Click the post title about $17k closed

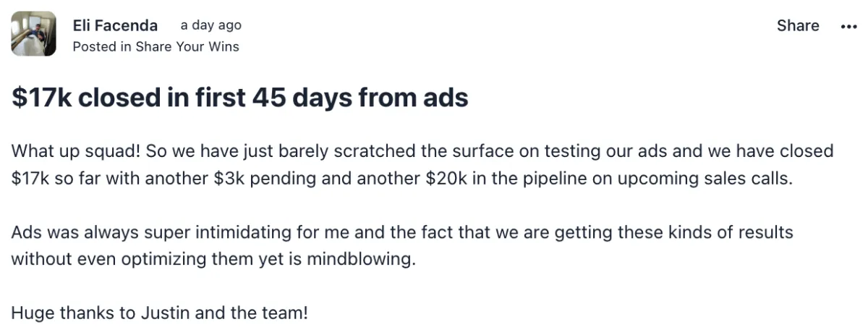tap(239, 97)
